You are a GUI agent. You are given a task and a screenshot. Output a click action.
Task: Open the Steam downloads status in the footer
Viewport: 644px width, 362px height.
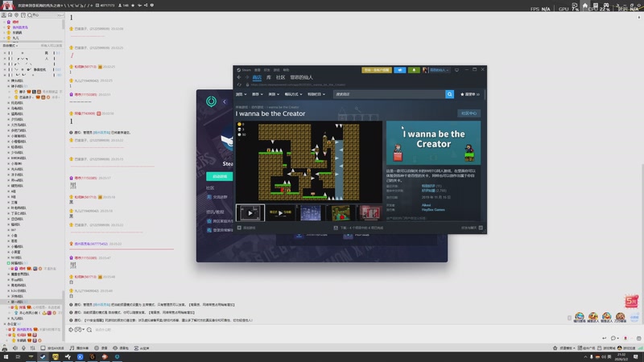point(358,228)
